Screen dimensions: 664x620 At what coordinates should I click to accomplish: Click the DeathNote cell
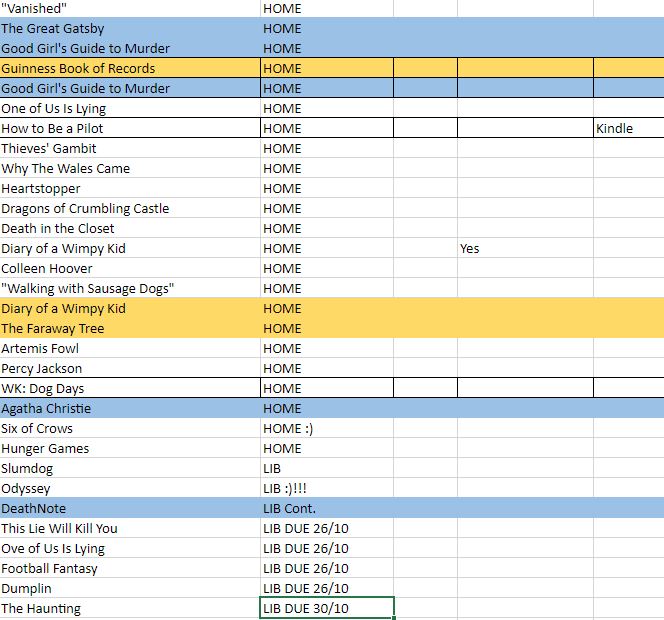pyautogui.click(x=130, y=508)
